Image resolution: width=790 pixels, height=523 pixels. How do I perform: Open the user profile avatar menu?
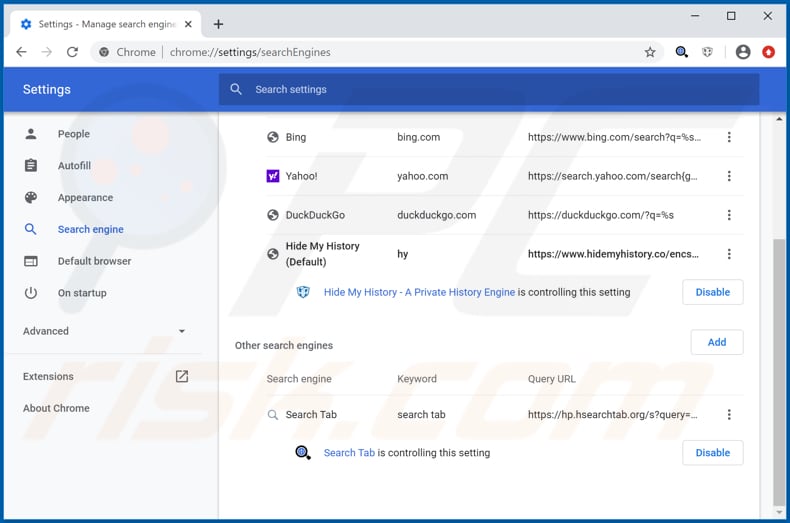coord(743,52)
